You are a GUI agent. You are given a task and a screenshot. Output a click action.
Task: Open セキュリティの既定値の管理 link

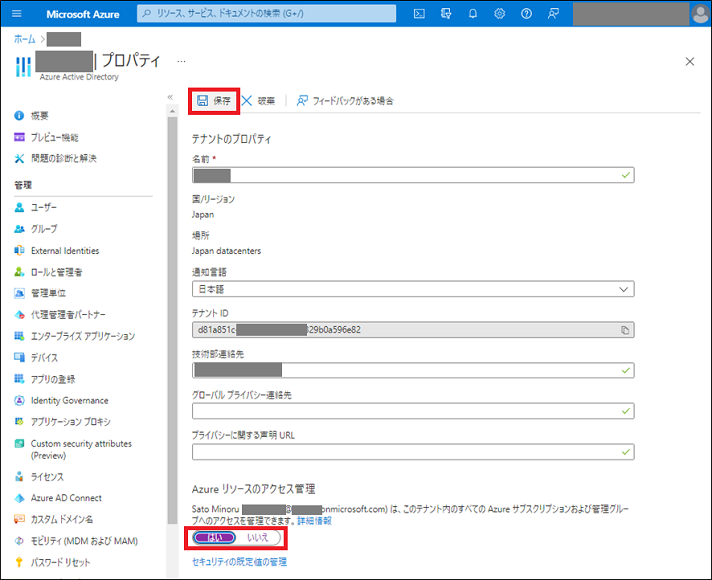tap(239, 562)
